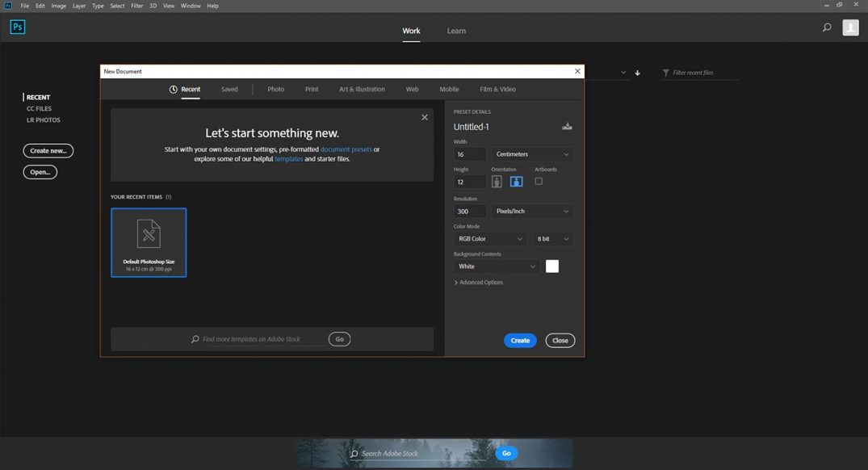This screenshot has width=868, height=470.
Task: Click the Open button in the sidebar
Action: coord(40,171)
